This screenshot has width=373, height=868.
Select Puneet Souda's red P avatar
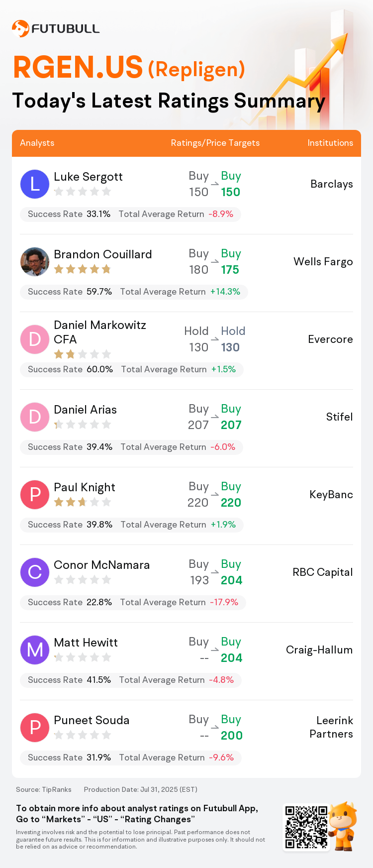tap(35, 727)
